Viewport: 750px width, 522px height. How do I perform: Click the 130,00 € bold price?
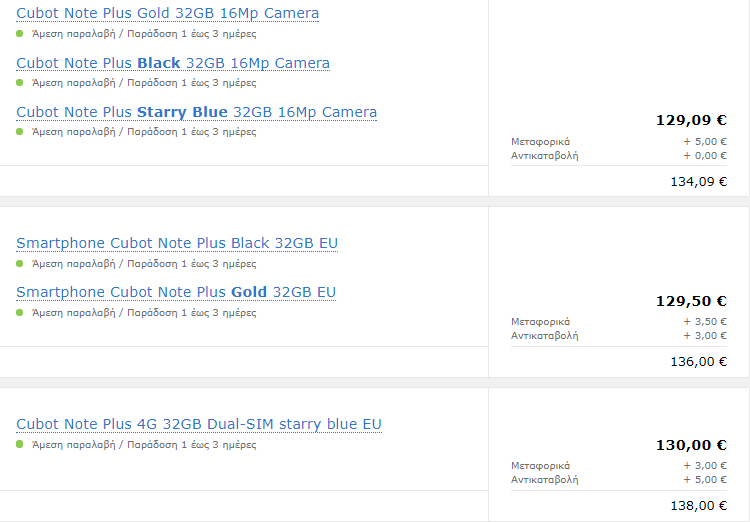(x=691, y=445)
